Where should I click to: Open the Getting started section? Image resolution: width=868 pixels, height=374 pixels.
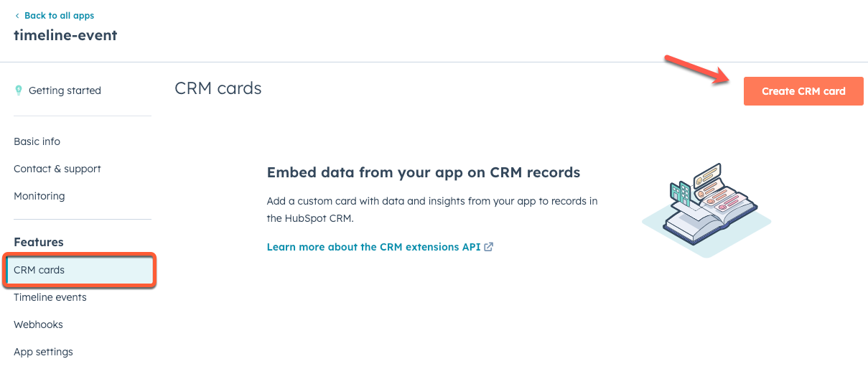[x=65, y=90]
